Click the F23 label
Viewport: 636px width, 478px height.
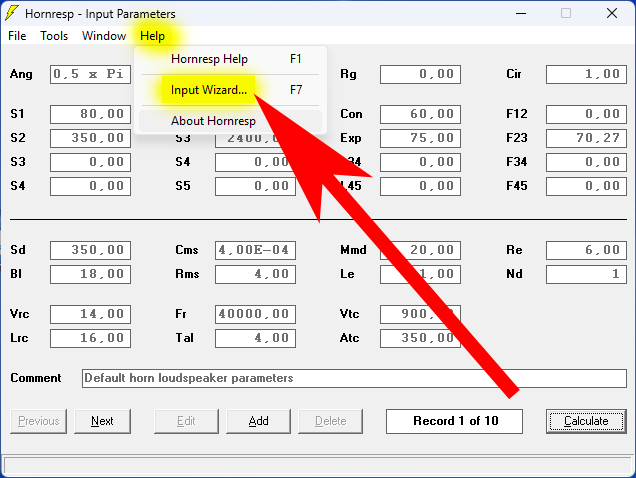(x=517, y=138)
